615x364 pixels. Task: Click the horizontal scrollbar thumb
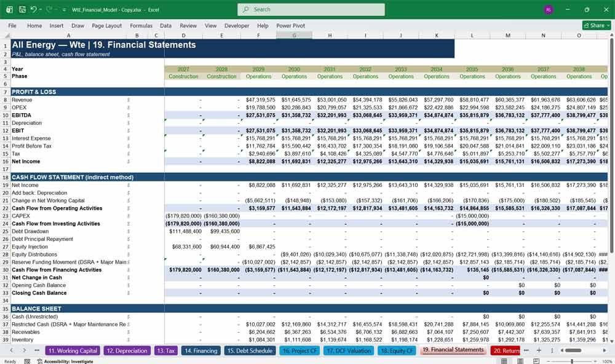click(x=573, y=350)
